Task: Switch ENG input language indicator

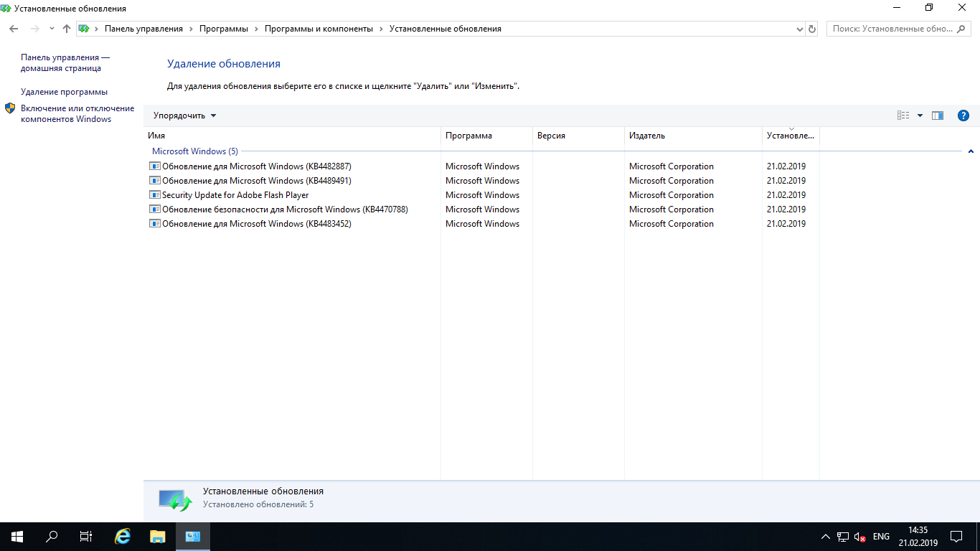Action: point(881,537)
